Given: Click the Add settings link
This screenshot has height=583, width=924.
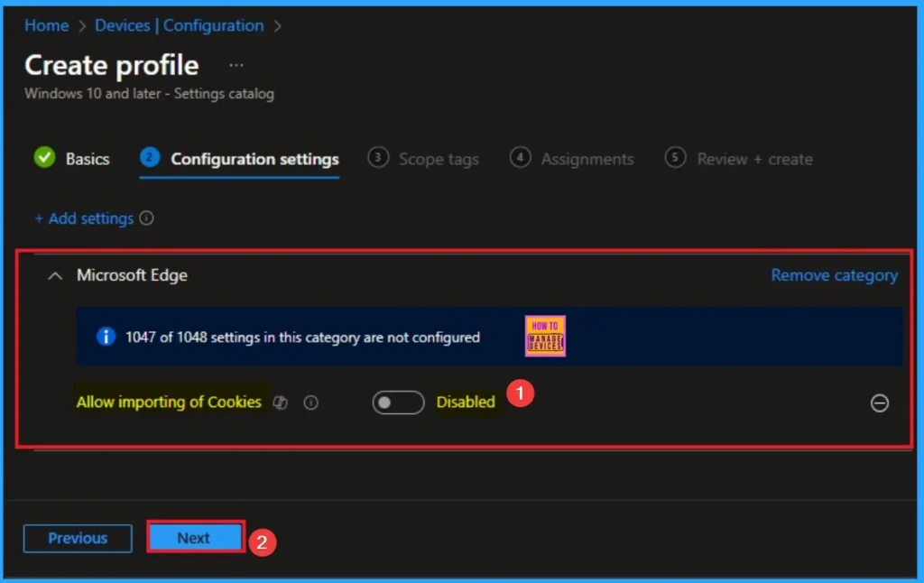Looking at the screenshot, I should (x=84, y=218).
